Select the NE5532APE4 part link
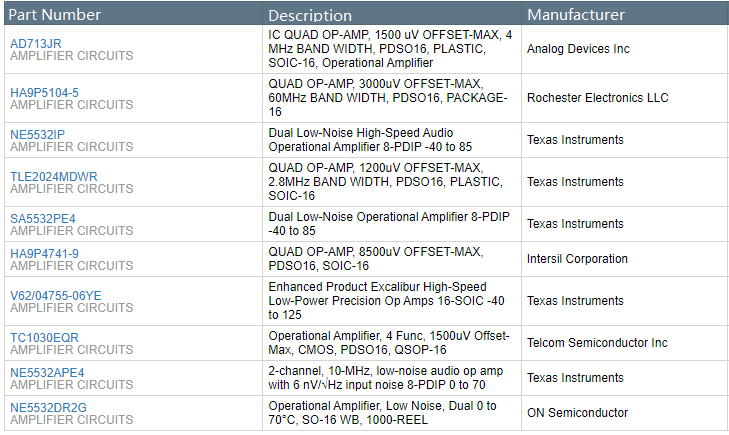The width and height of the screenshot is (729, 435). (x=47, y=372)
